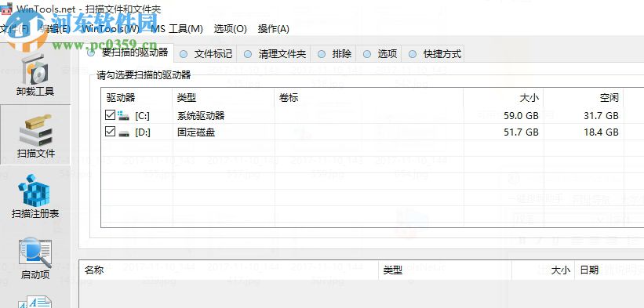Screen dimensions: 644x308
Task: Select the [C:] drive label
Action: click(142, 116)
